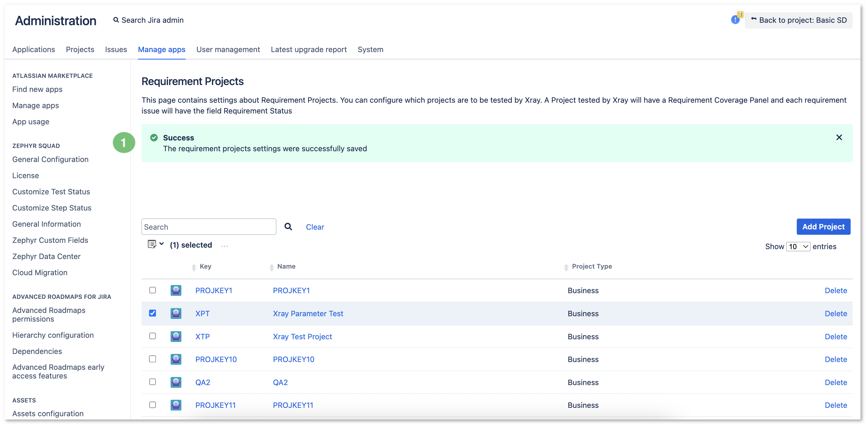Open Zephyr Data Center
This screenshot has height=427, width=868.
tap(46, 256)
